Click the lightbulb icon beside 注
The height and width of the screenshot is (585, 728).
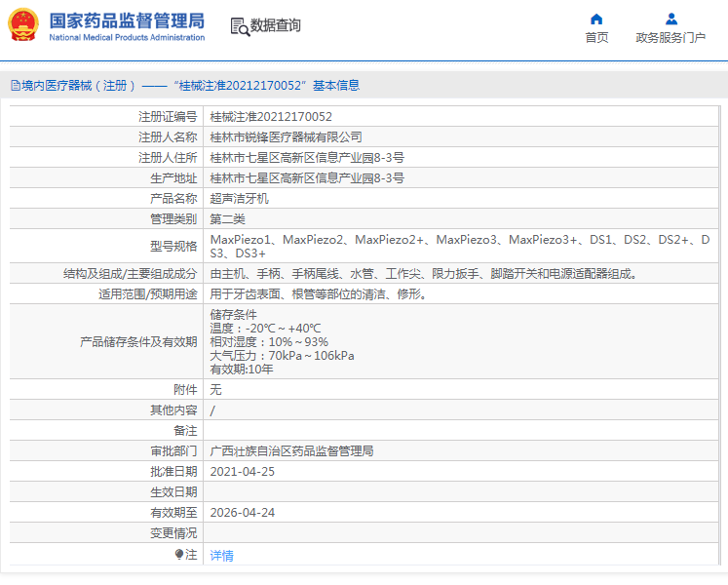point(179,555)
